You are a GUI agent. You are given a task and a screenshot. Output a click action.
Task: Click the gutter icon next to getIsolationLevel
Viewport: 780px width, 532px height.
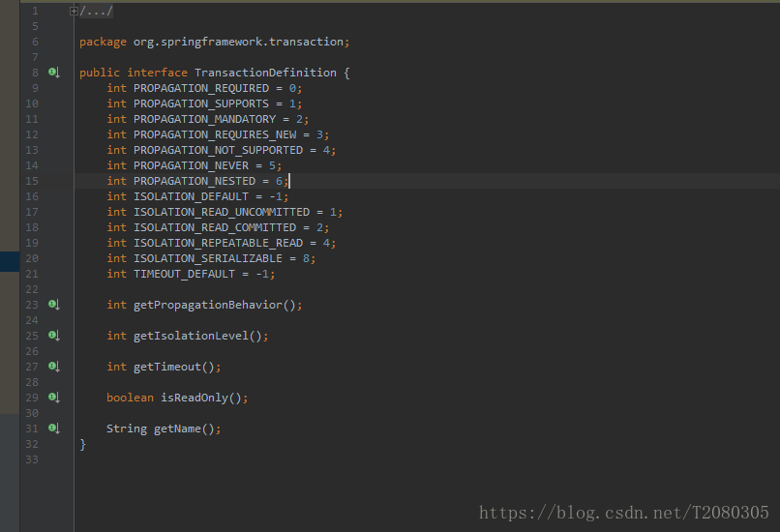click(54, 336)
